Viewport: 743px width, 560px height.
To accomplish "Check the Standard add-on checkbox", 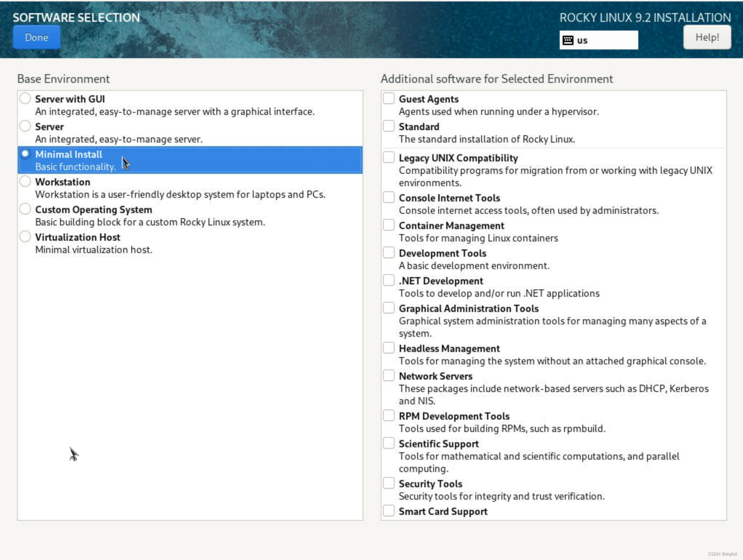I will [388, 126].
